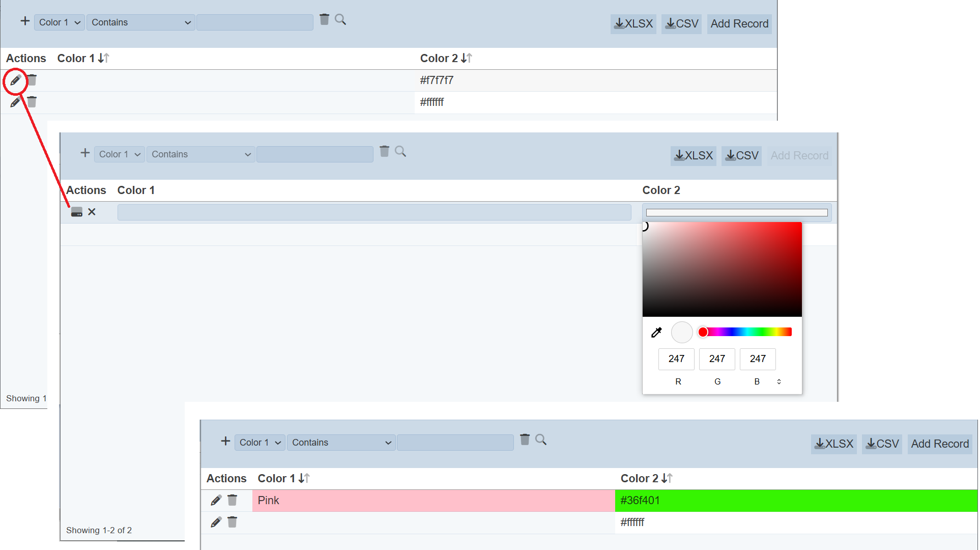Switch RGB format with the toggle arrows
This screenshot has height=550, width=980.
(x=779, y=381)
